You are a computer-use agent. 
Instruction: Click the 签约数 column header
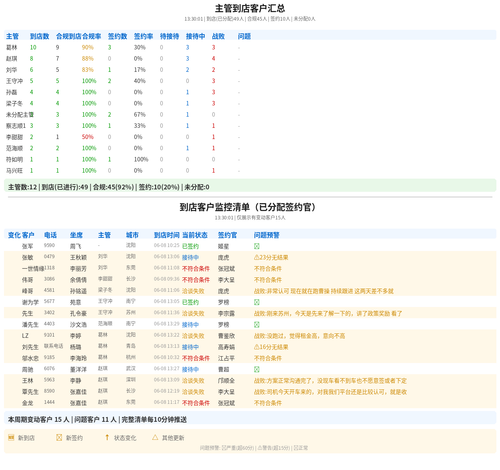pyautogui.click(x=117, y=36)
